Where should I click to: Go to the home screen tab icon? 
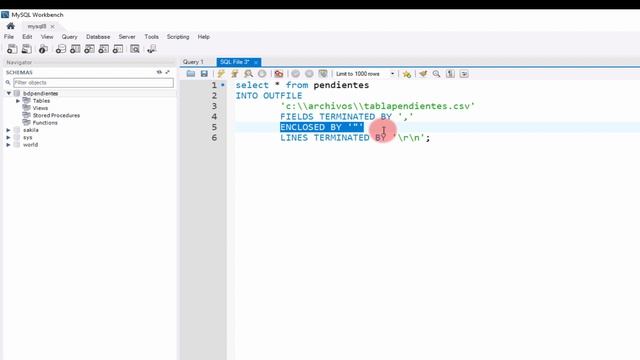click(x=11, y=26)
